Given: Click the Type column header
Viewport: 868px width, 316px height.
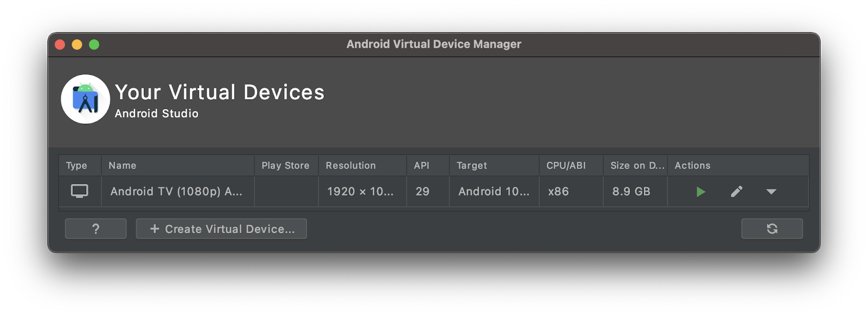Looking at the screenshot, I should click(76, 166).
